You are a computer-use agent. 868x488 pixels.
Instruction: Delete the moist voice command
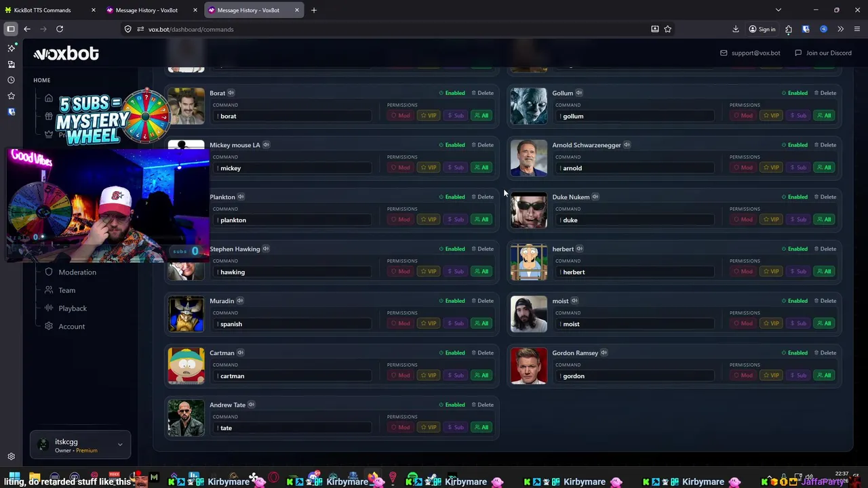click(x=825, y=301)
